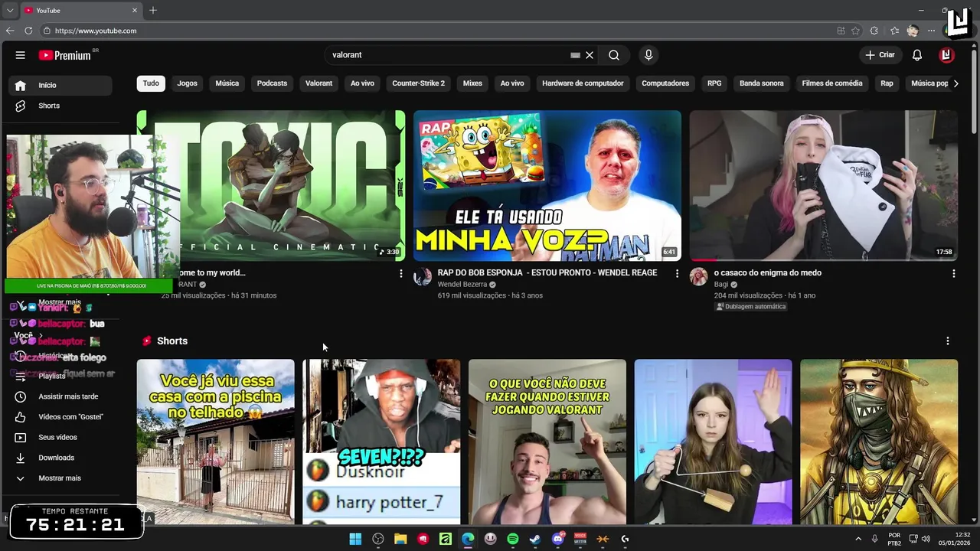Viewport: 980px width, 551px height.
Task: Go back in the browser
Action: coord(10,31)
